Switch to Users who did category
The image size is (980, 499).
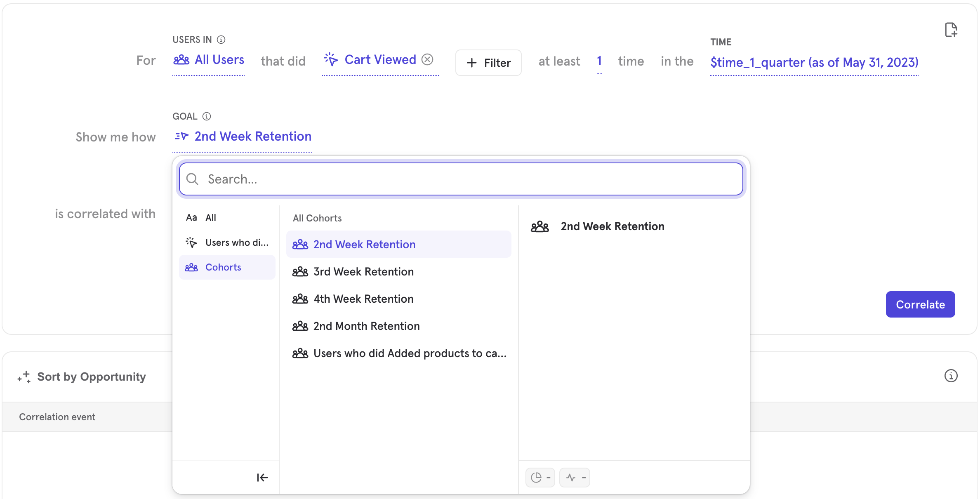pos(227,242)
